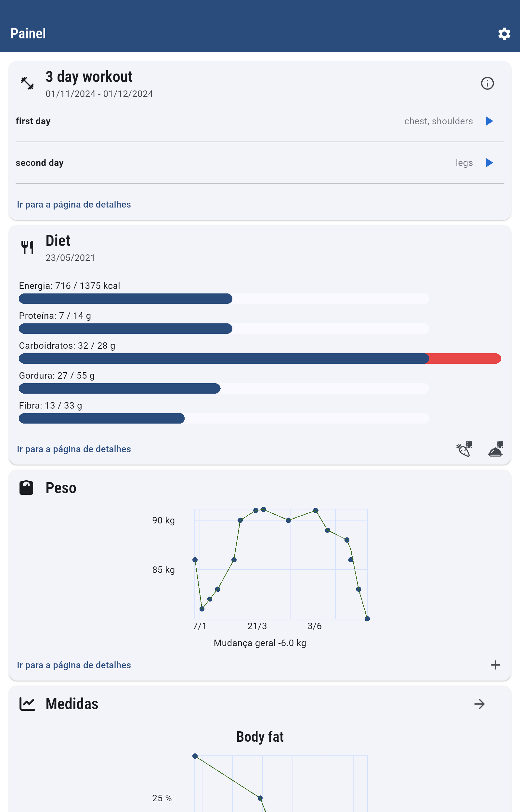Click the dumbbell workout icon
Viewport: 520px width, 812px height.
pyautogui.click(x=27, y=83)
